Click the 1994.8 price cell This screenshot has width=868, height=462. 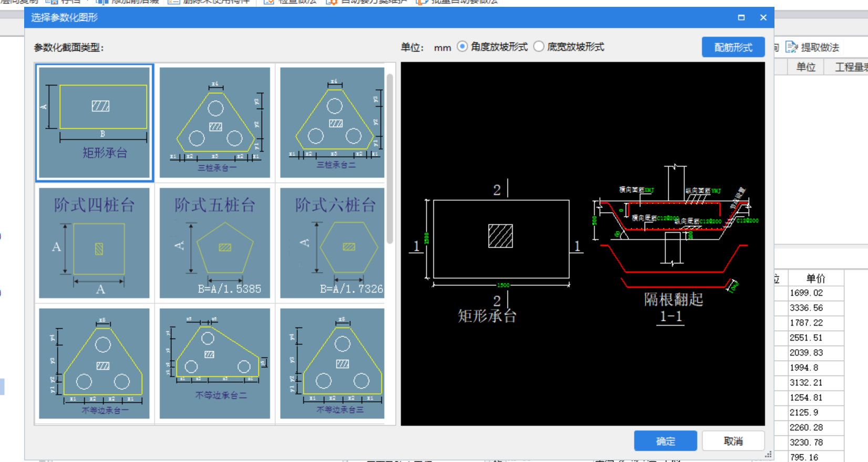point(815,367)
